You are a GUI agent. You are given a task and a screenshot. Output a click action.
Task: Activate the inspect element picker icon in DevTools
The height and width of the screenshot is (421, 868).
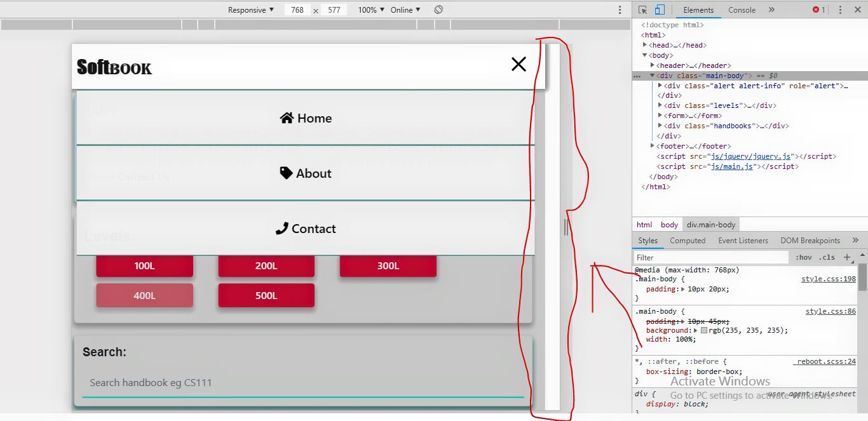tap(642, 10)
